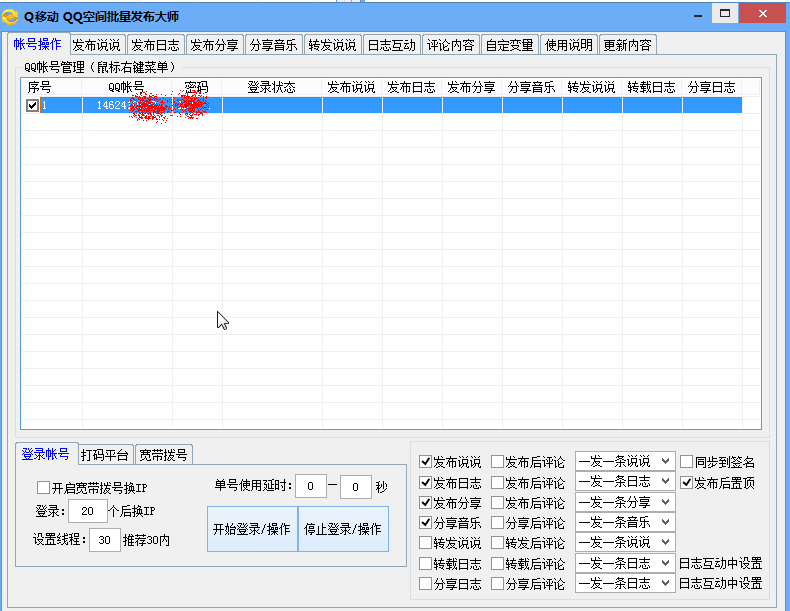Image resolution: width=790 pixels, height=611 pixels.
Task: Open the 更新内容 tab
Action: (x=627, y=45)
